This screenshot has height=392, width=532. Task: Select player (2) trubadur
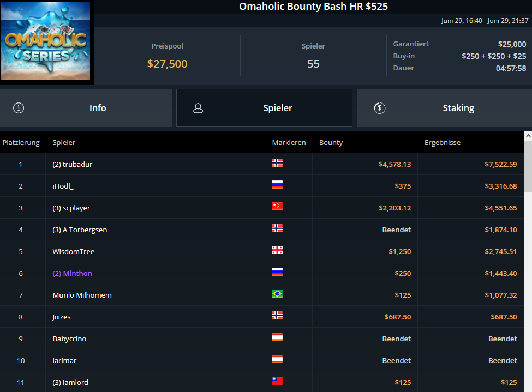(x=72, y=164)
